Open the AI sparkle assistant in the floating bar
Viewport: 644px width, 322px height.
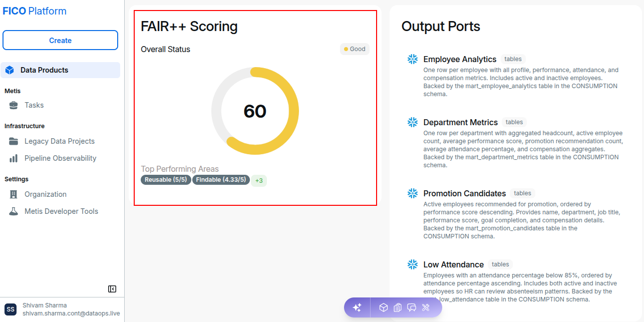click(357, 307)
